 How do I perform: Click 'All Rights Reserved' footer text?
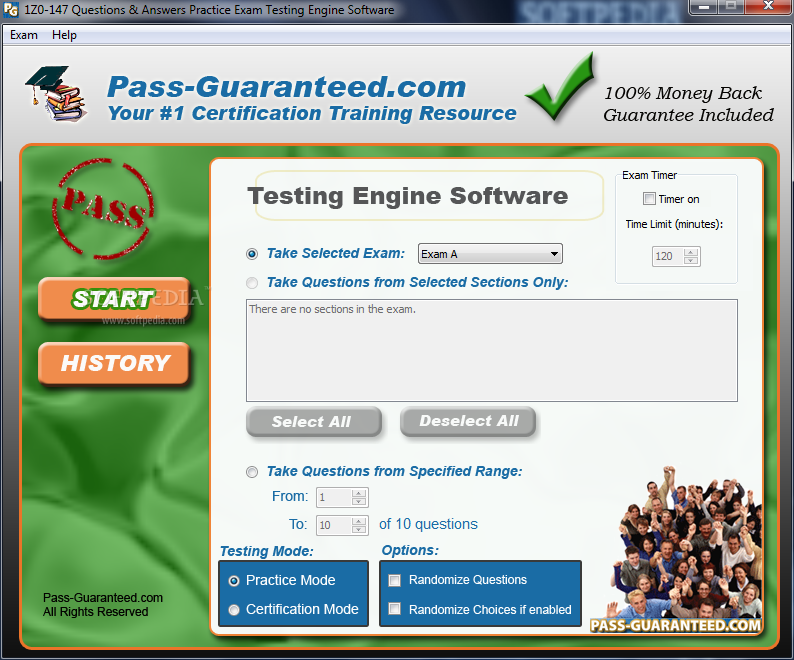click(96, 612)
